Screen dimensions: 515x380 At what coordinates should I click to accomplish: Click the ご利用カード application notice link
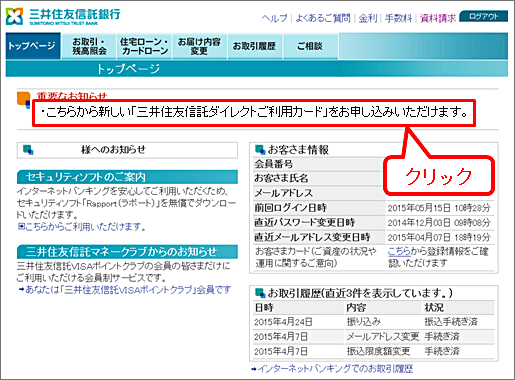click(254, 112)
